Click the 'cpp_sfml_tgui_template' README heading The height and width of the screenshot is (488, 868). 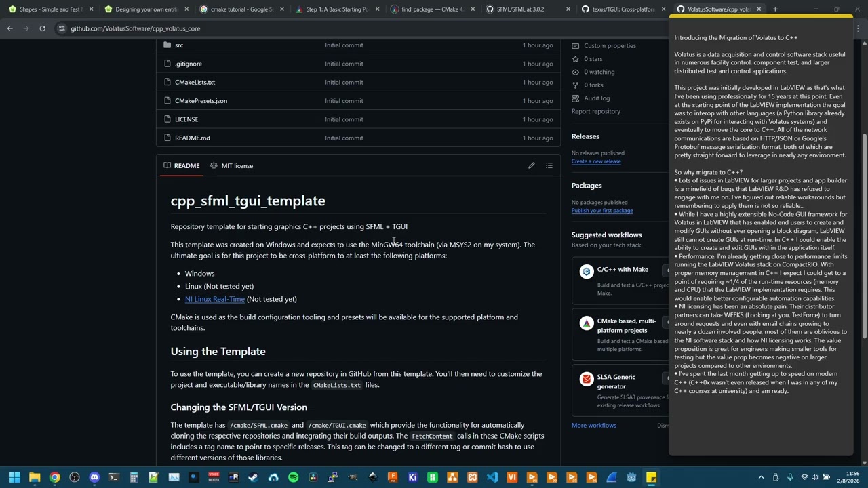248,201
